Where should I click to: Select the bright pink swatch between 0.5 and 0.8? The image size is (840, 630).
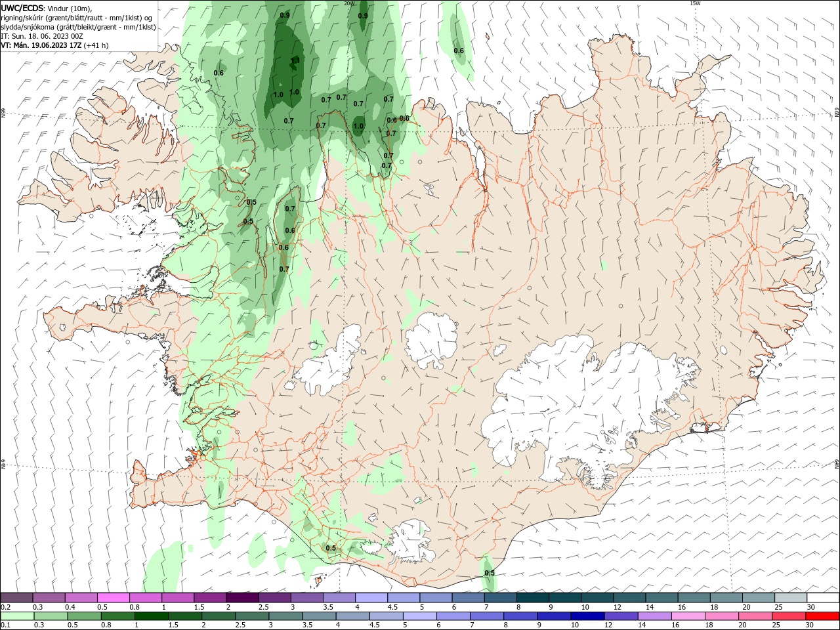(x=114, y=597)
